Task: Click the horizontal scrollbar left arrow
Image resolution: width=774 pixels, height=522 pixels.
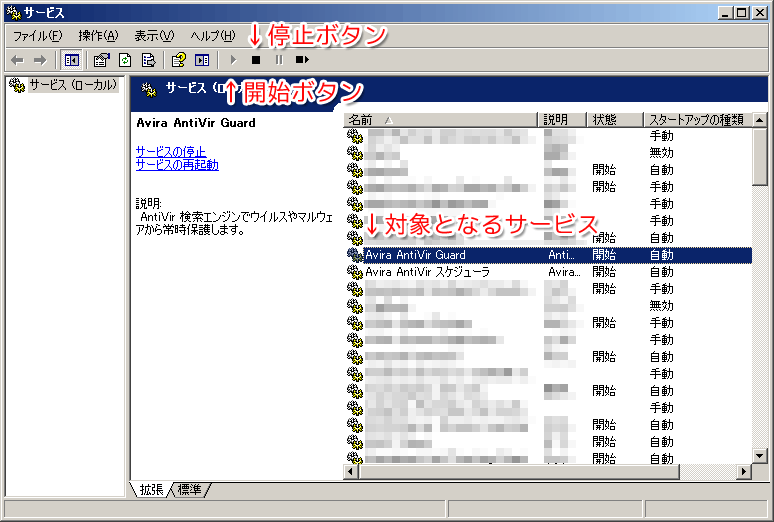Action: click(x=350, y=472)
